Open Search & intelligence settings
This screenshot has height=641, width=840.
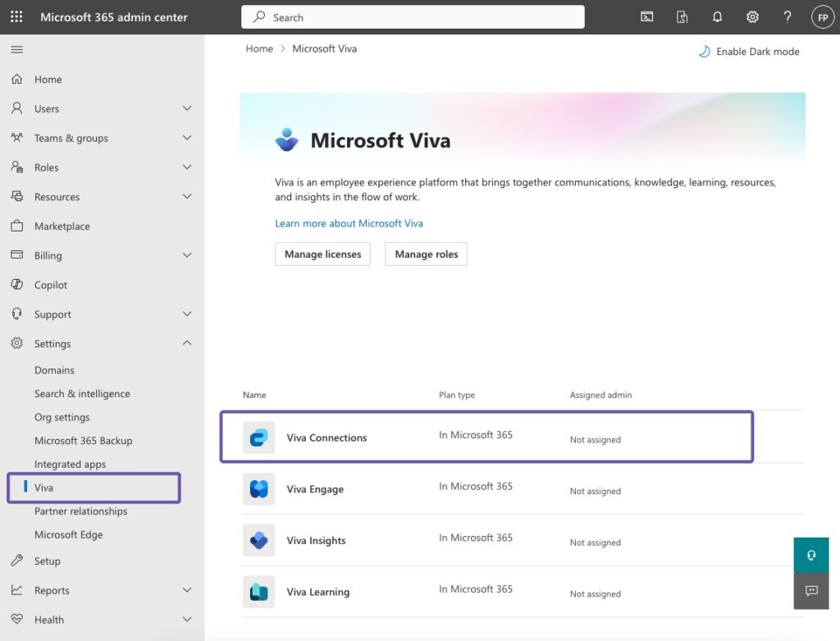click(x=82, y=393)
